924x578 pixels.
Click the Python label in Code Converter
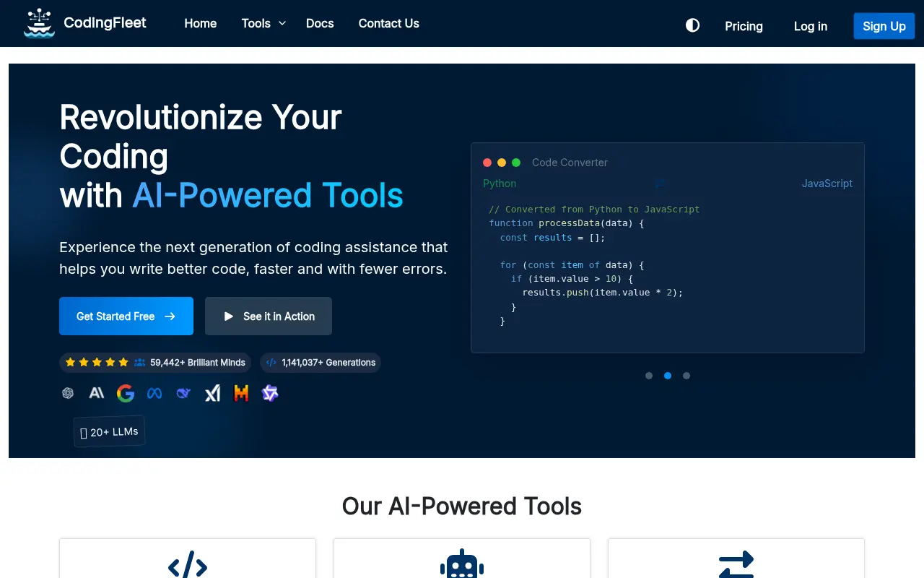(x=500, y=184)
